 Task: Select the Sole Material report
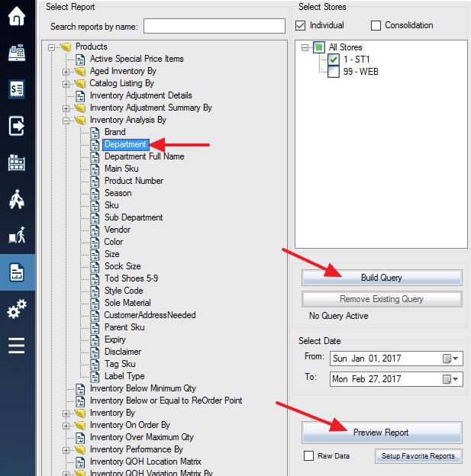(127, 303)
